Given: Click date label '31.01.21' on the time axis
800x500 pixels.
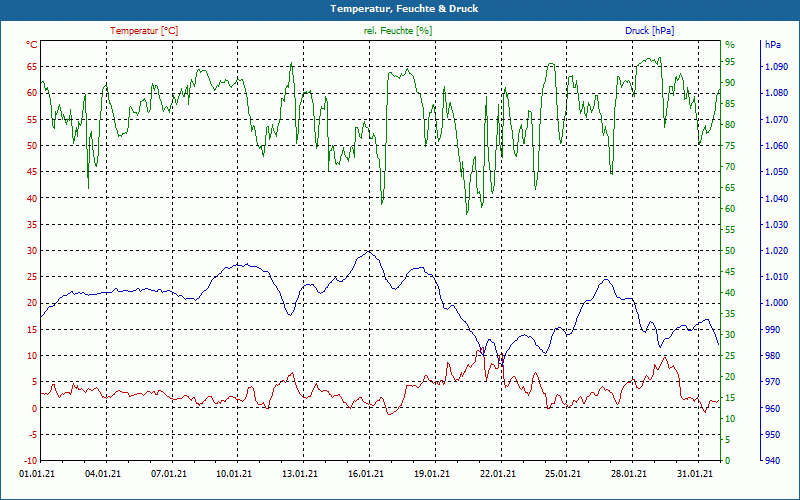Looking at the screenshot, I should tap(695, 474).
